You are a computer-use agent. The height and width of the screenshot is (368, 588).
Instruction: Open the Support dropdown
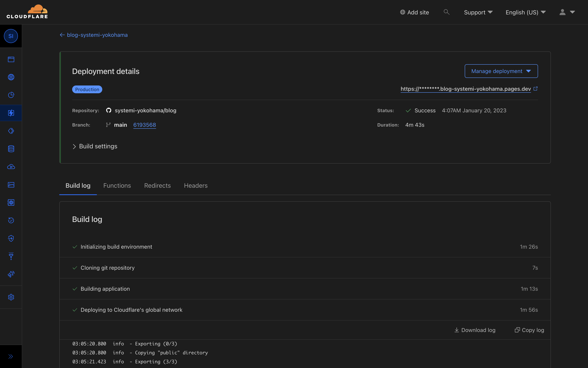(478, 12)
